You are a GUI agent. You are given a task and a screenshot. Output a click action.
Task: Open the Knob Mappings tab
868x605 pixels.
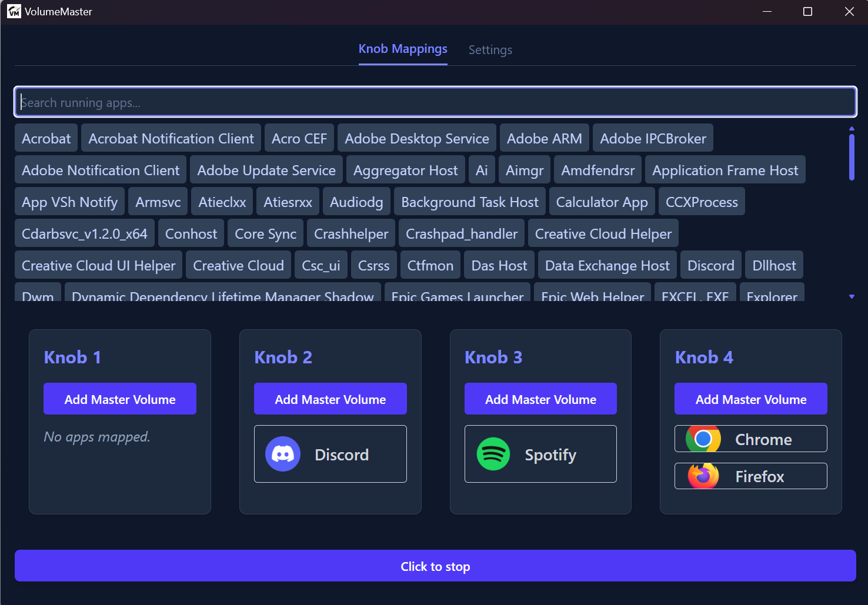(x=403, y=49)
